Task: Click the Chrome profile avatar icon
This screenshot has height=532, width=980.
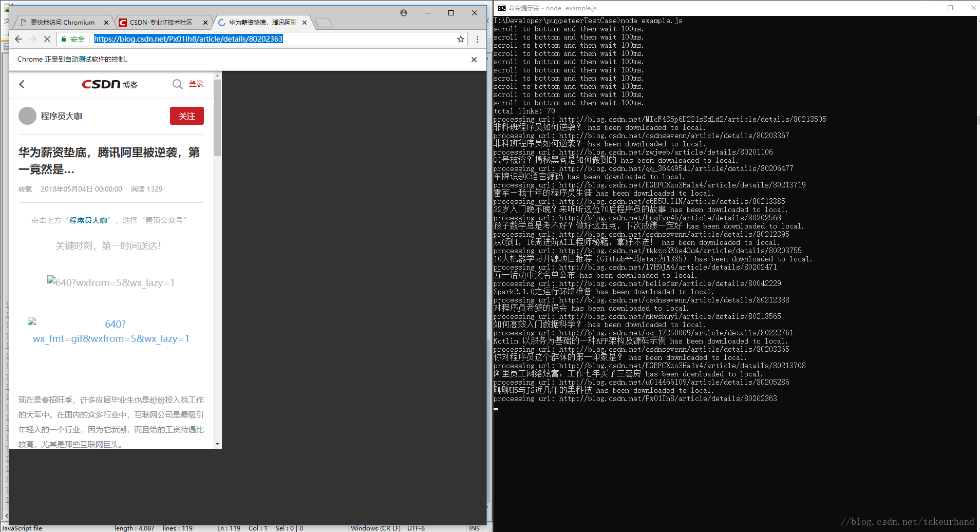Action: click(x=404, y=13)
